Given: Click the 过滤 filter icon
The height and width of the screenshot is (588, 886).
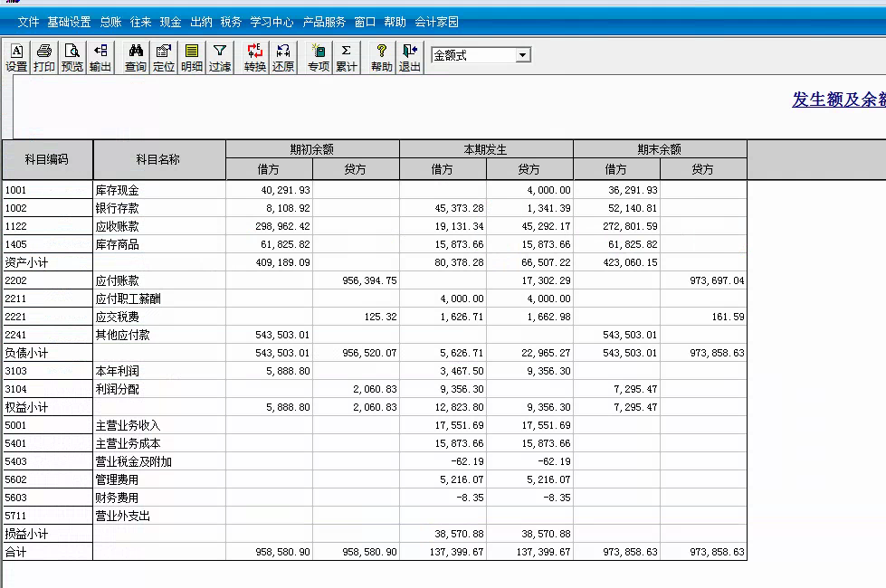Looking at the screenshot, I should tap(220, 58).
